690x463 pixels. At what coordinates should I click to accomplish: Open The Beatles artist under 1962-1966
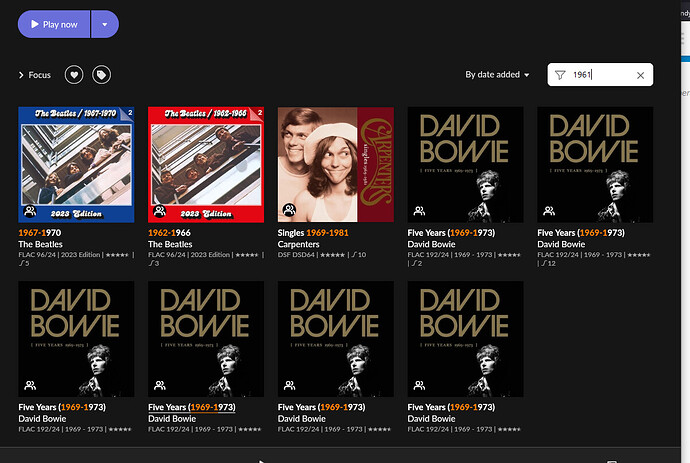(170, 244)
